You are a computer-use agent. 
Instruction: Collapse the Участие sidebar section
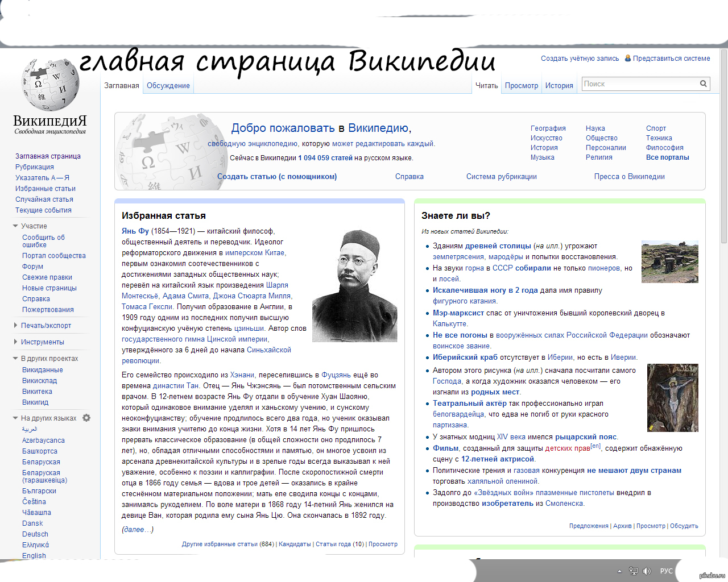tap(15, 226)
